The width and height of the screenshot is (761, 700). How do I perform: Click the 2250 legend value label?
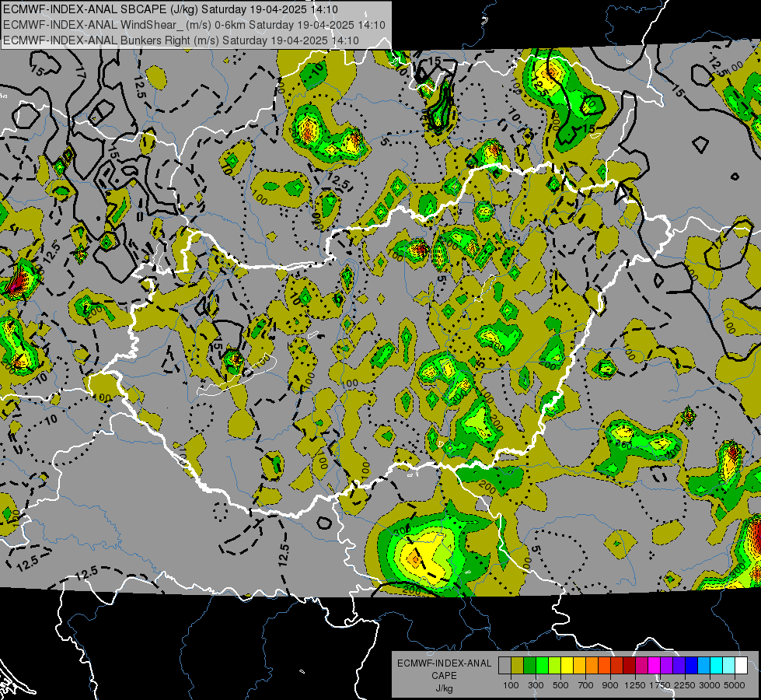pyautogui.click(x=685, y=685)
